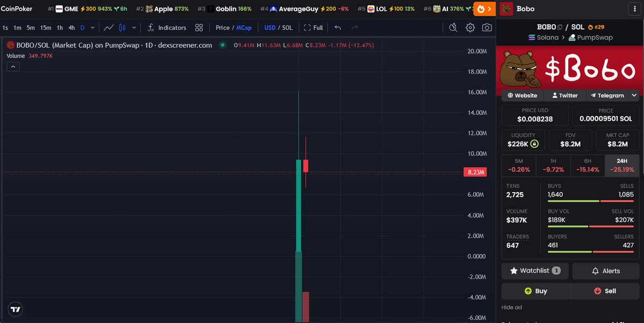Open trending #6 AI token

(447, 9)
